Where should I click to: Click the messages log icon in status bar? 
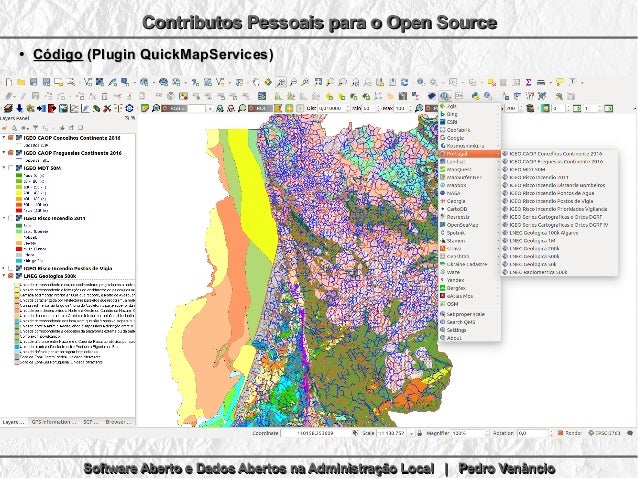click(630, 433)
